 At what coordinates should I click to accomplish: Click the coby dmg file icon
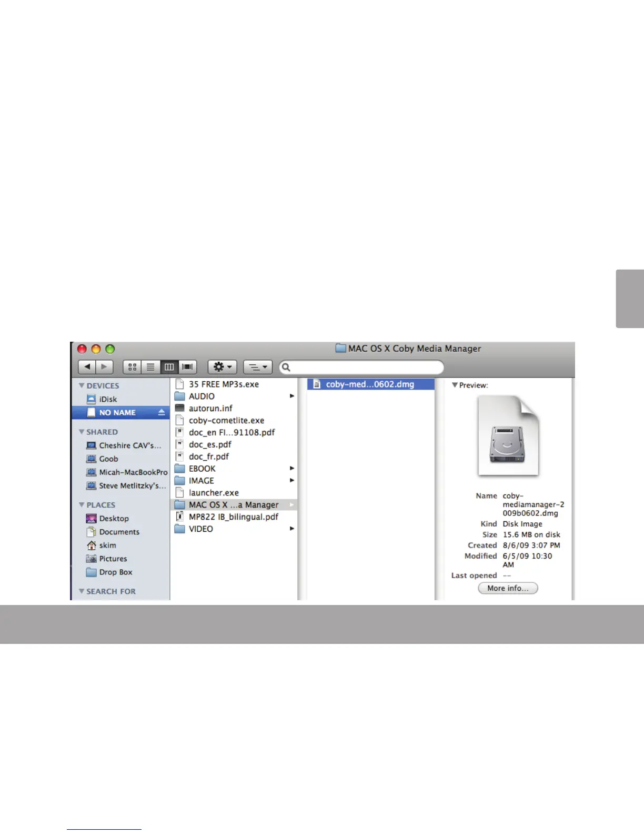coord(317,384)
